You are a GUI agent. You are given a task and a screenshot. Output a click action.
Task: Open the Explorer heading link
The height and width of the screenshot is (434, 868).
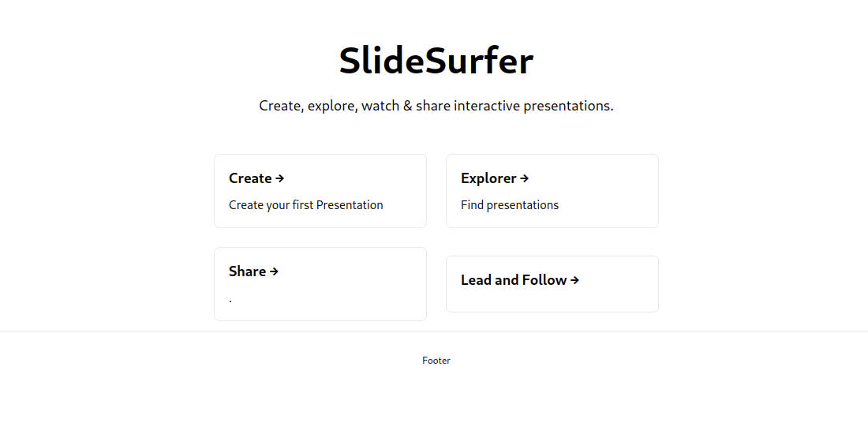click(488, 178)
